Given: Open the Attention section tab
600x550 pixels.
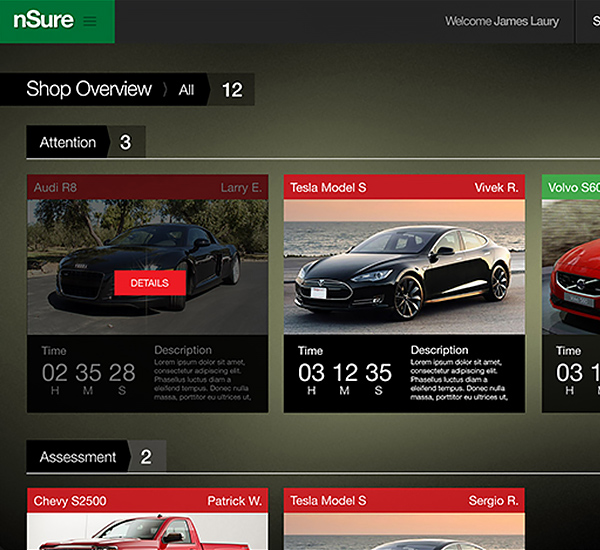Looking at the screenshot, I should tap(68, 142).
